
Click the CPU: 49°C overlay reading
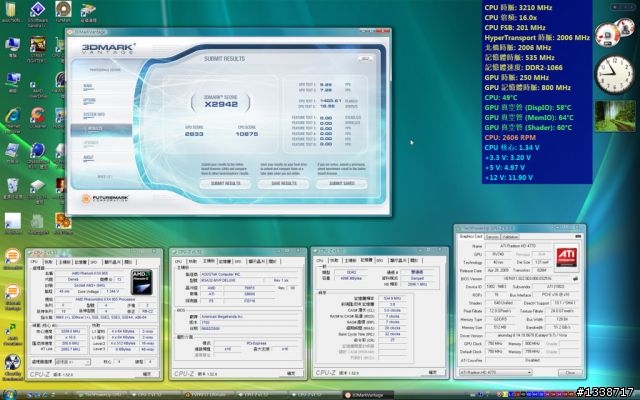click(x=501, y=98)
